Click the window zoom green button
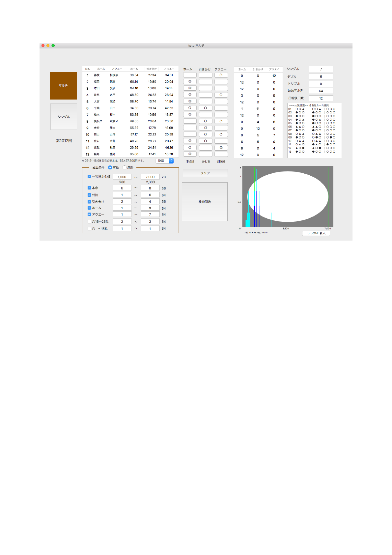Viewport: 392px width, 555px height. (x=53, y=46)
